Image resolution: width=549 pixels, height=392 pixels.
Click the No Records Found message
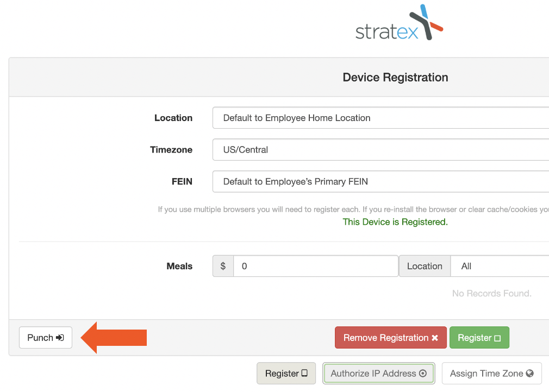[x=491, y=293]
